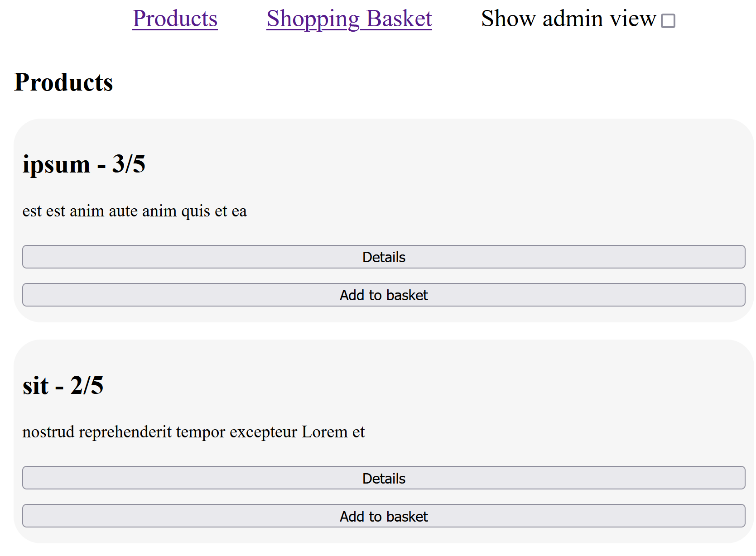Enable the Show admin view checkbox

(x=668, y=21)
